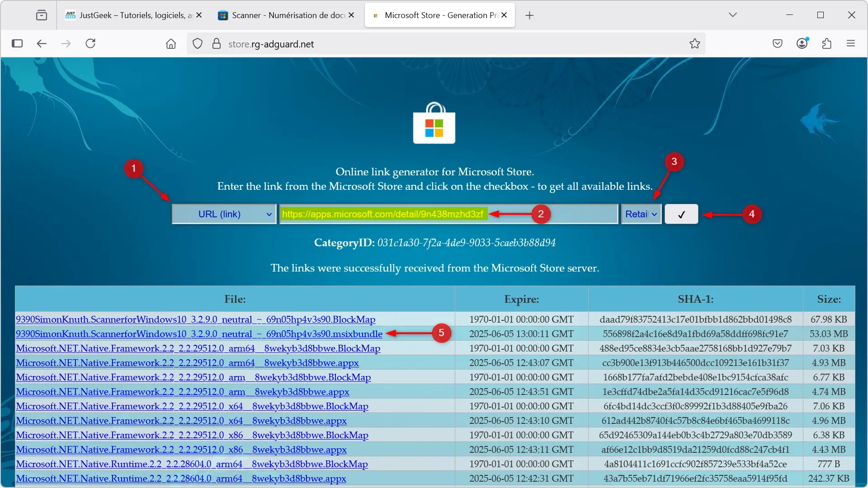Click the checkmark button to generate links
The image size is (868, 488).
(681, 214)
